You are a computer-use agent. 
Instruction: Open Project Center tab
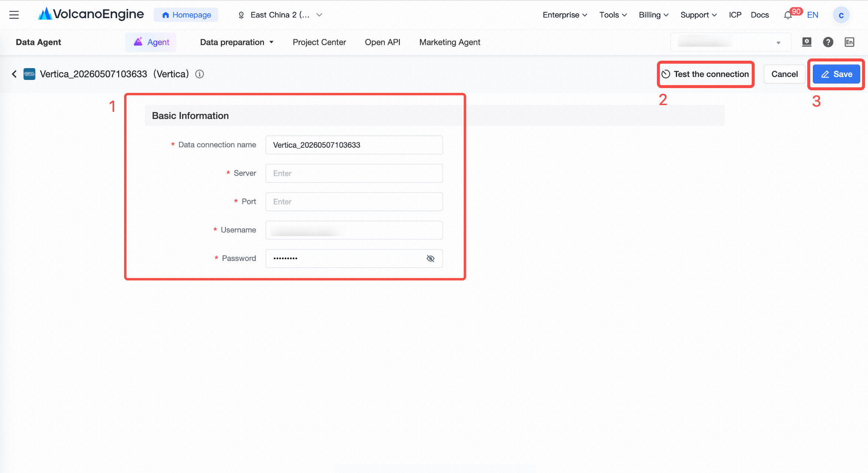(x=319, y=42)
